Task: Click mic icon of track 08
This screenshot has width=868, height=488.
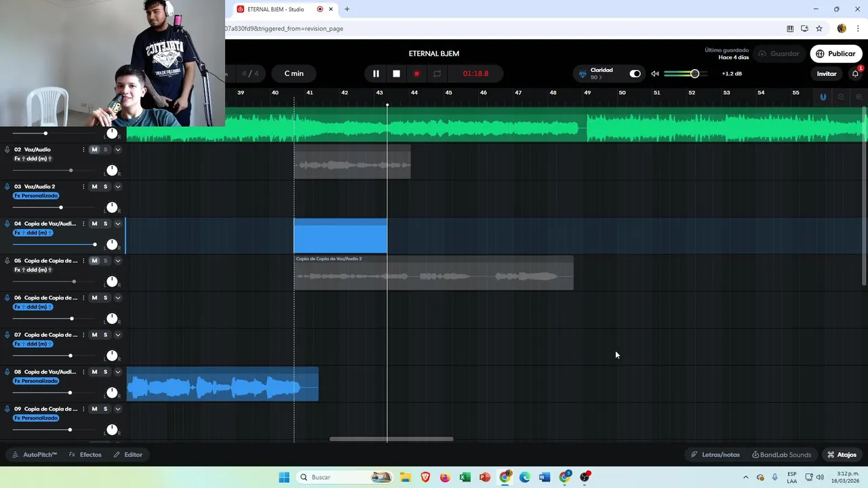Action: click(7, 371)
